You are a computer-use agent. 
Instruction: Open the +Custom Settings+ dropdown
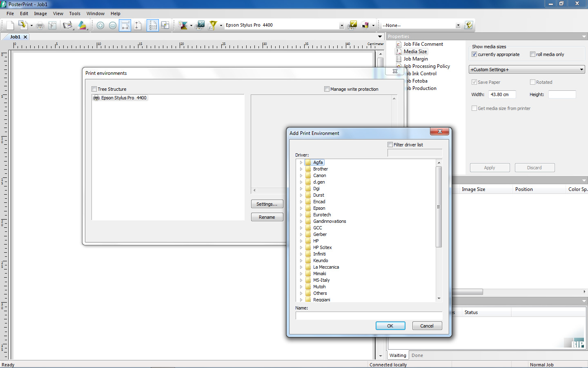click(x=527, y=70)
